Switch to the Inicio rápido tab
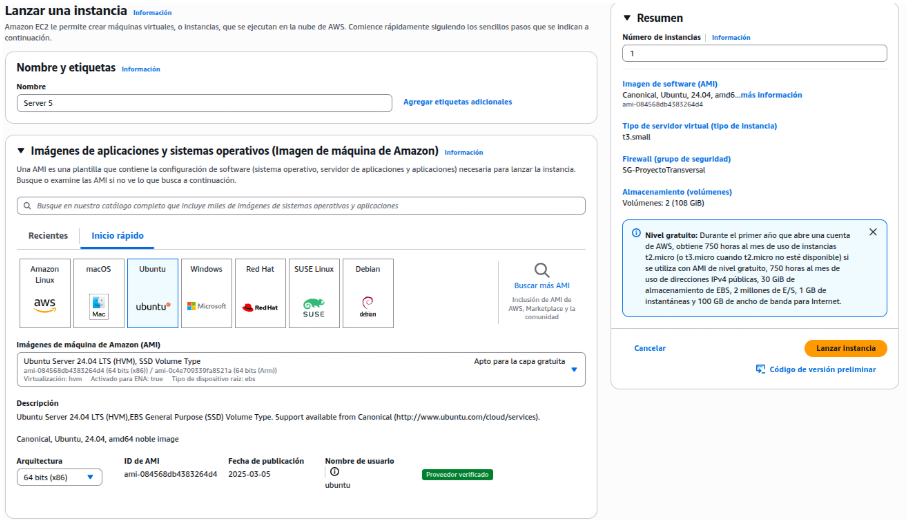This screenshot has height=527, width=908. [117, 236]
